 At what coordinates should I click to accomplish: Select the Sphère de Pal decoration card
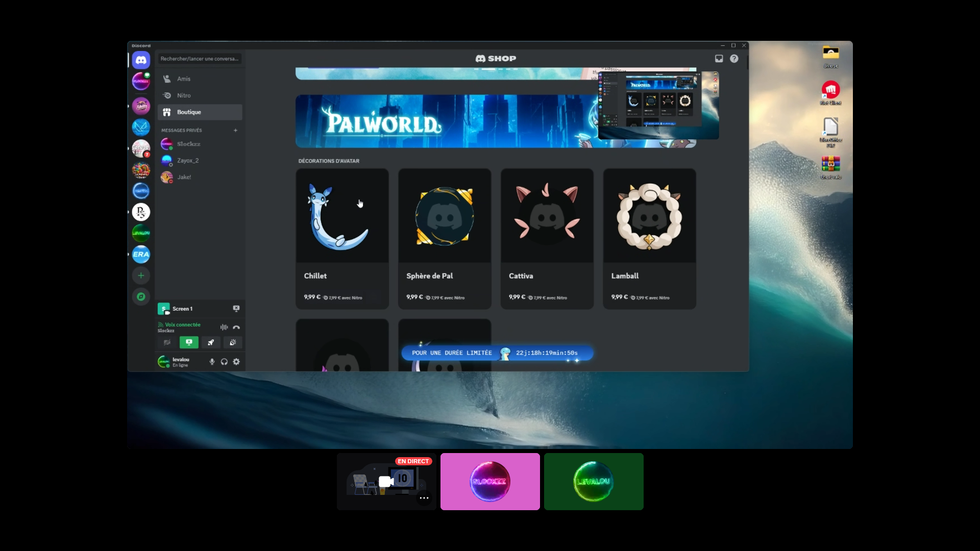pos(445,239)
